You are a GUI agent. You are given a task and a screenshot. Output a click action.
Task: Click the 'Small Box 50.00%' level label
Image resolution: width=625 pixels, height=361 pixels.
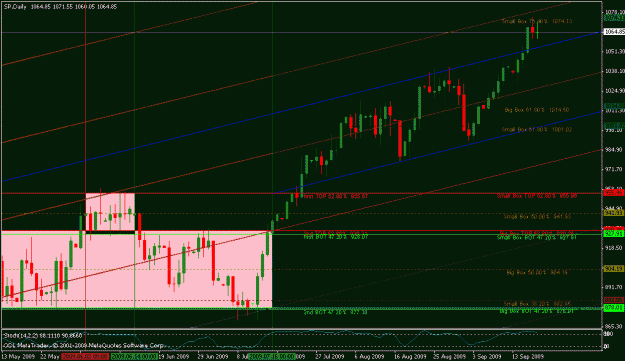[x=537, y=216]
